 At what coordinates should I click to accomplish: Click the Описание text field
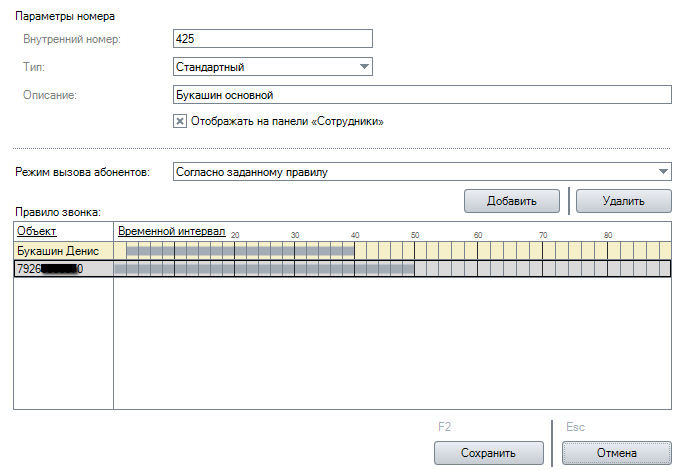(x=422, y=94)
